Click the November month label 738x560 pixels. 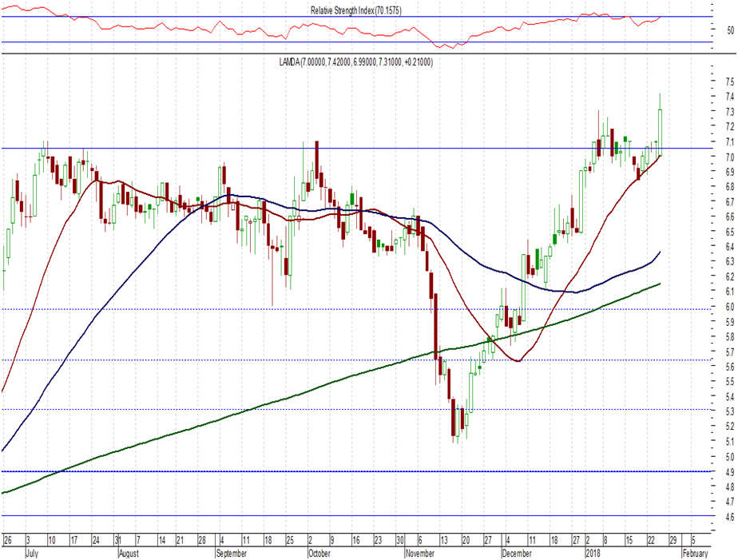click(x=420, y=554)
